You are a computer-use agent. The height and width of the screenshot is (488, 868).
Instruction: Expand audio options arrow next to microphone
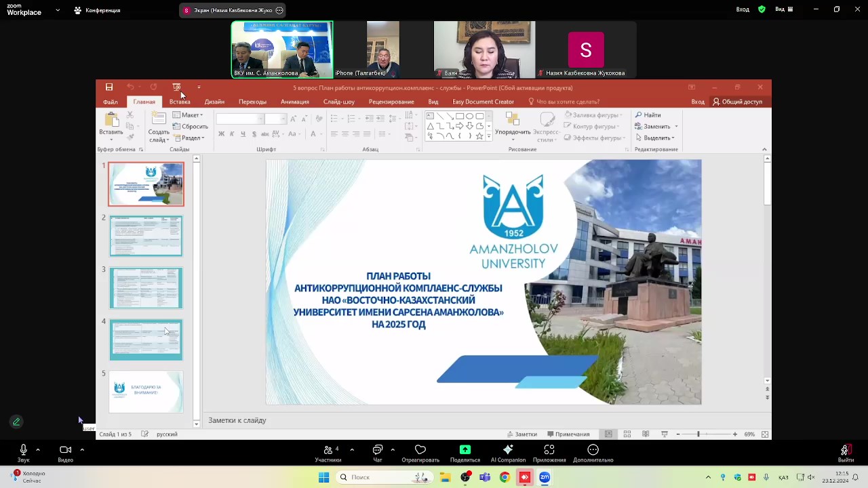click(38, 449)
